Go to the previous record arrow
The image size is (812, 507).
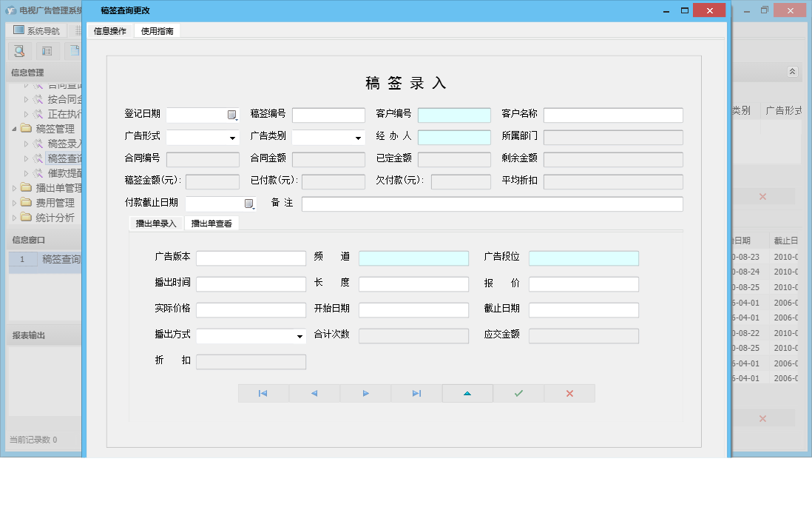tap(314, 394)
